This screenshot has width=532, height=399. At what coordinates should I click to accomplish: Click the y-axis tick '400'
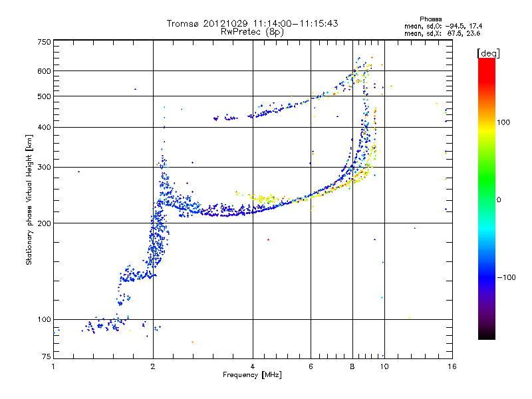coord(45,127)
